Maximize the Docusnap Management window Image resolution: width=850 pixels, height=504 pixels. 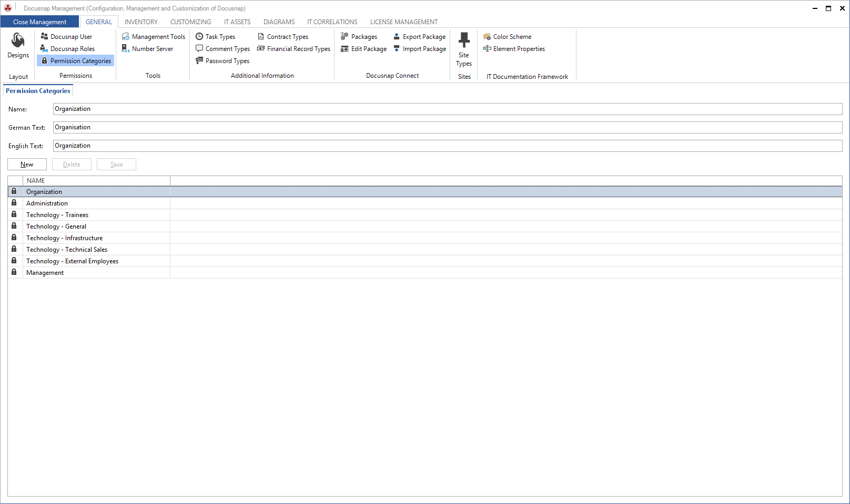point(828,8)
